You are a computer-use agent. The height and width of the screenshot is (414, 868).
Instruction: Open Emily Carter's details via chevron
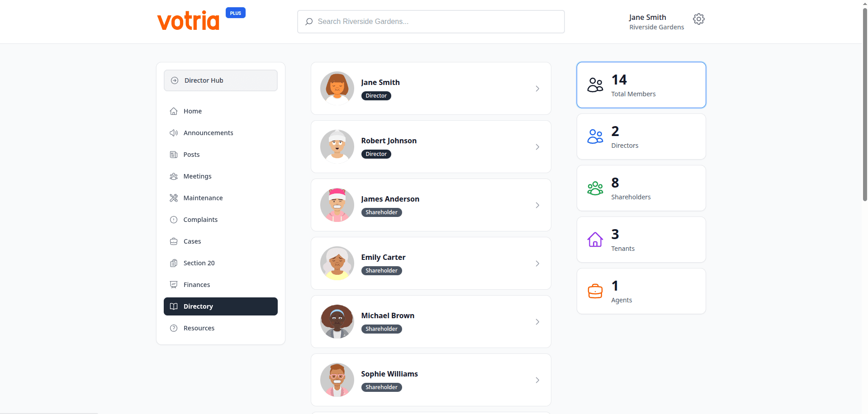pos(537,263)
